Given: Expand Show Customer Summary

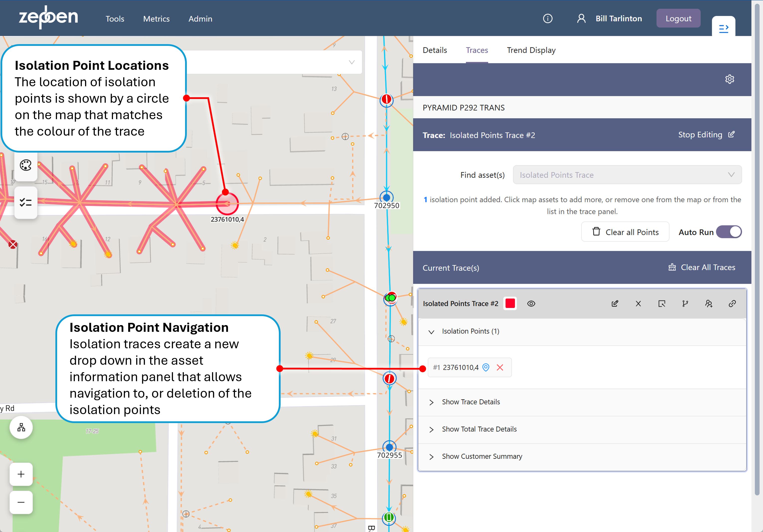Looking at the screenshot, I should click(582, 457).
